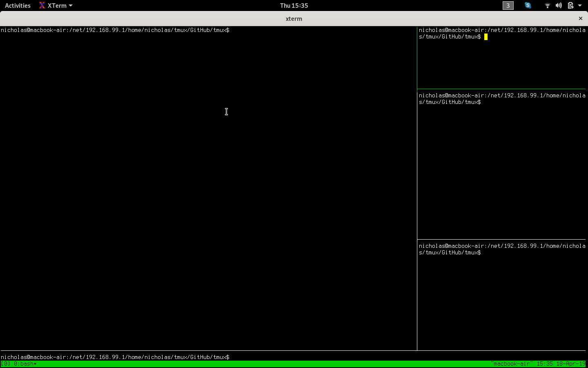Open the clock showing Thu 15:35

point(294,5)
